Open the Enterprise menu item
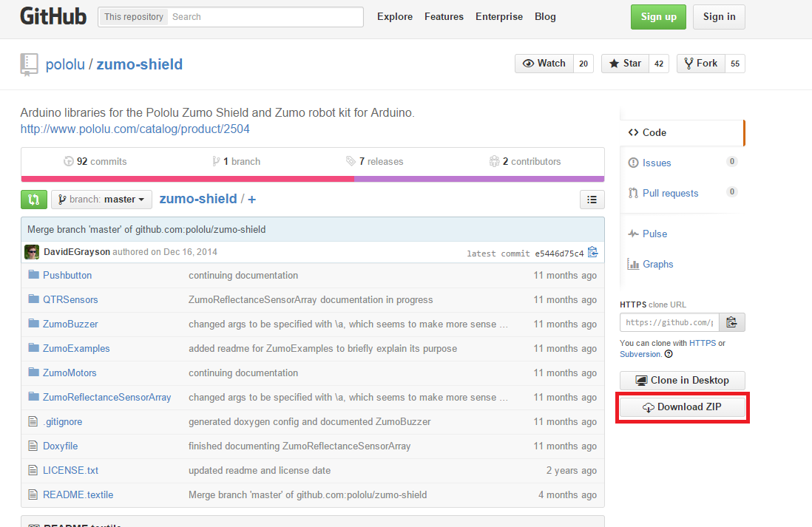This screenshot has width=812, height=527. point(499,16)
